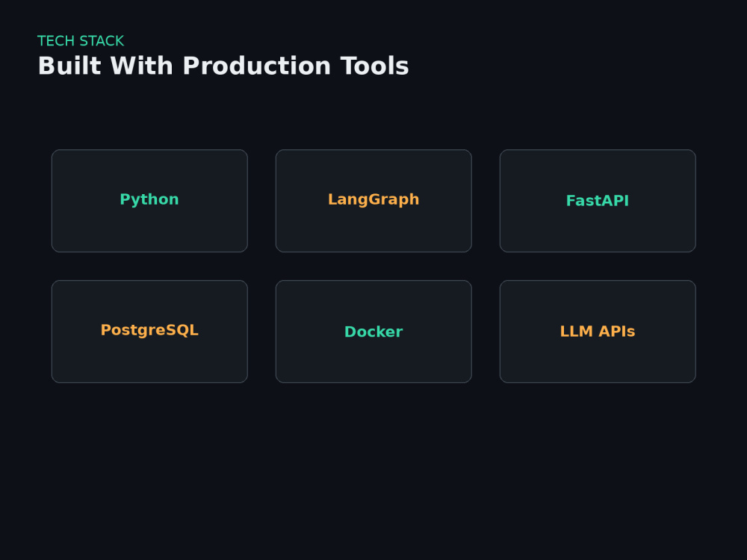This screenshot has height=560, width=747.
Task: Click the TECH STACK label
Action: pyautogui.click(x=81, y=41)
